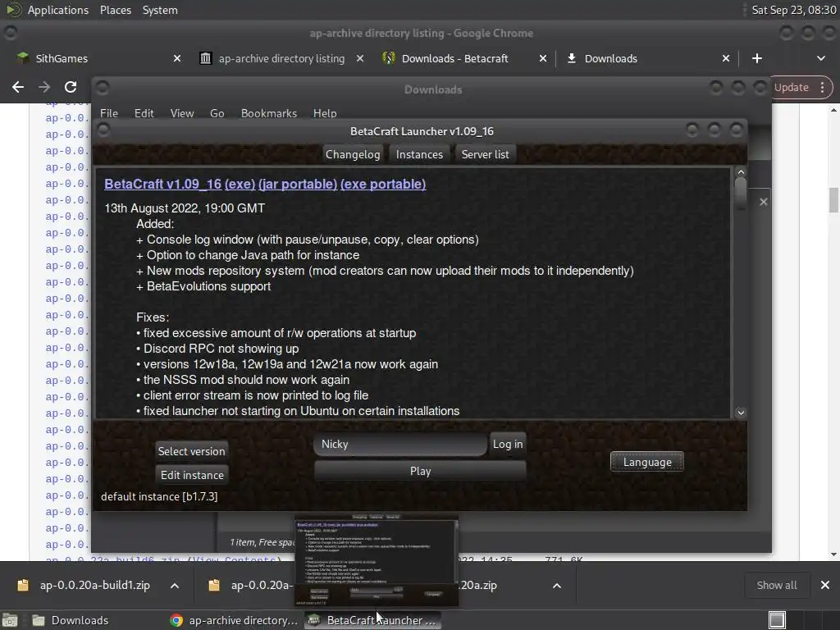Image resolution: width=840 pixels, height=630 pixels.
Task: Click the Edit instance button
Action: point(192,475)
